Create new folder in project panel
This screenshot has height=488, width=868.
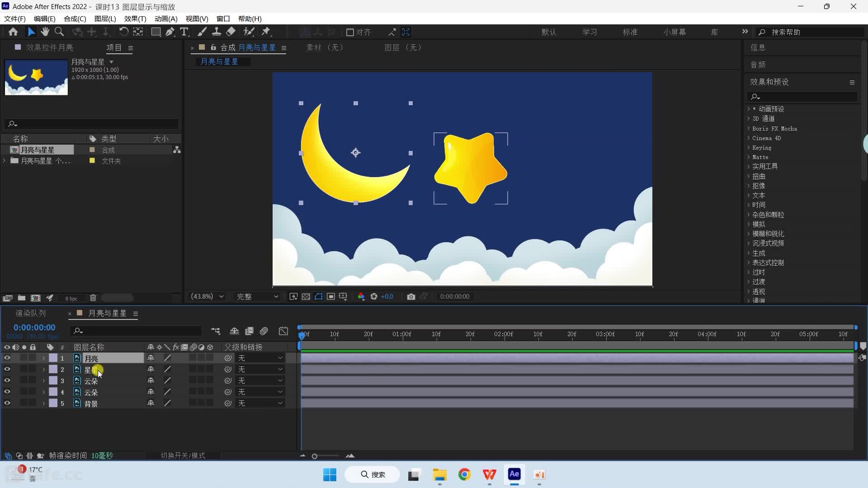tap(22, 298)
